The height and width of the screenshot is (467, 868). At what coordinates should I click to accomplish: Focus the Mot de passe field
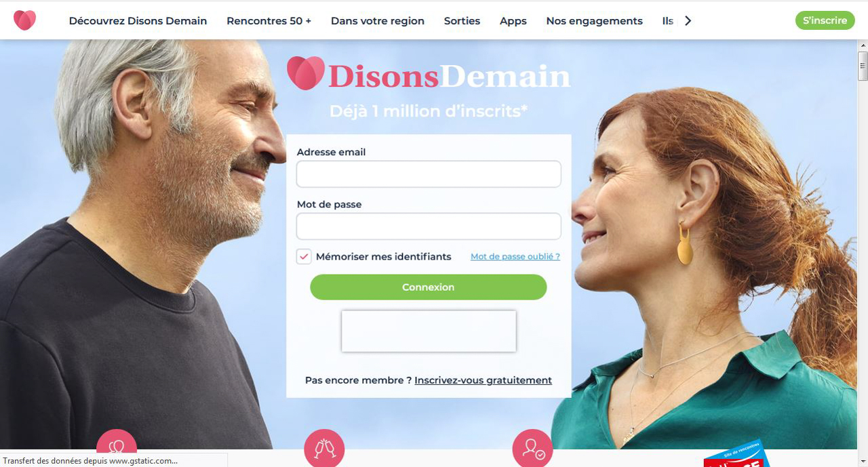tap(429, 226)
